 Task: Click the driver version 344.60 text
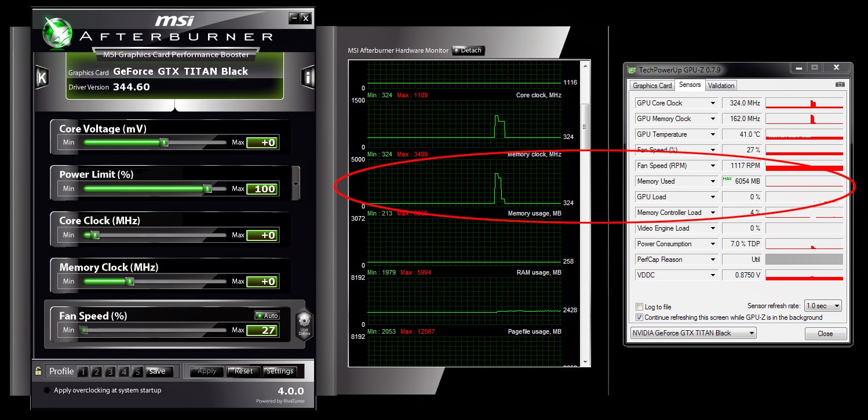[132, 87]
